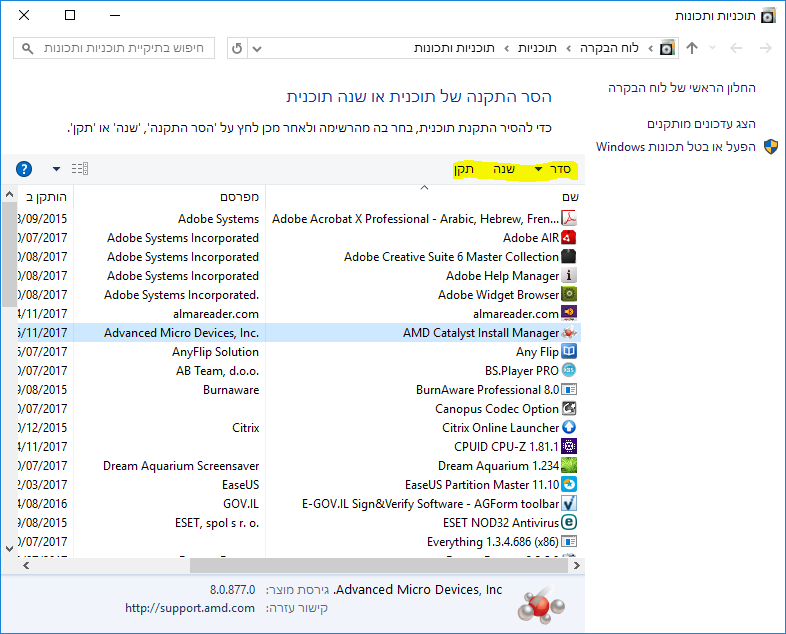Image resolution: width=786 pixels, height=634 pixels.
Task: Click the BurnAware Professional 8.0 icon
Action: pos(569,389)
